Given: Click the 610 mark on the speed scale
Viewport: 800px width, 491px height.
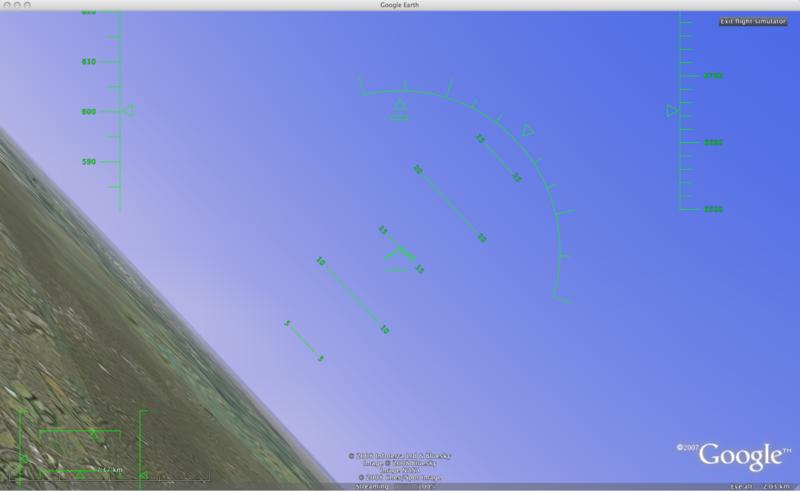Looking at the screenshot, I should (89, 62).
